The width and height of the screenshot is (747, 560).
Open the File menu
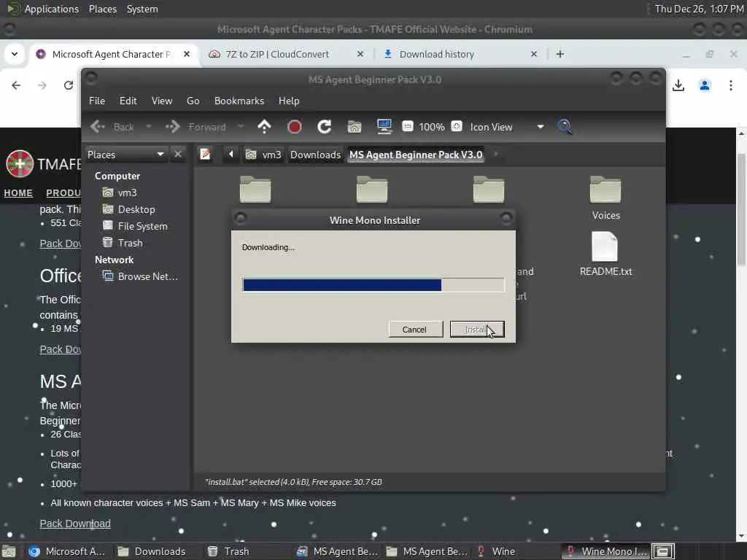(x=97, y=101)
